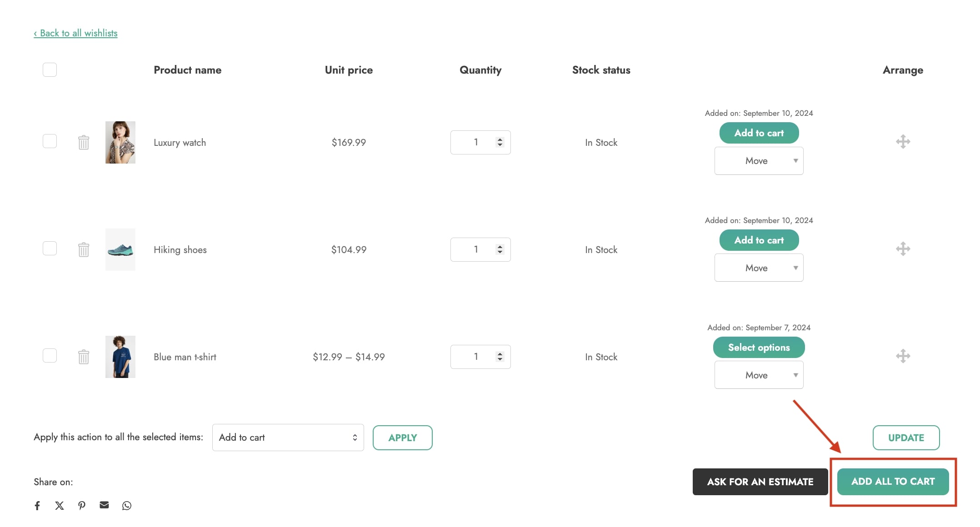Go back to all wishlists
980x527 pixels.
coord(75,33)
